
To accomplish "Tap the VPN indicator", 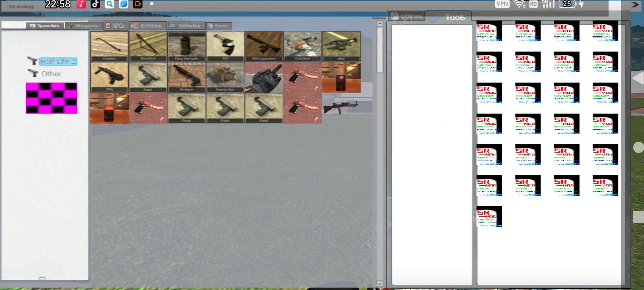I will tap(502, 4).
